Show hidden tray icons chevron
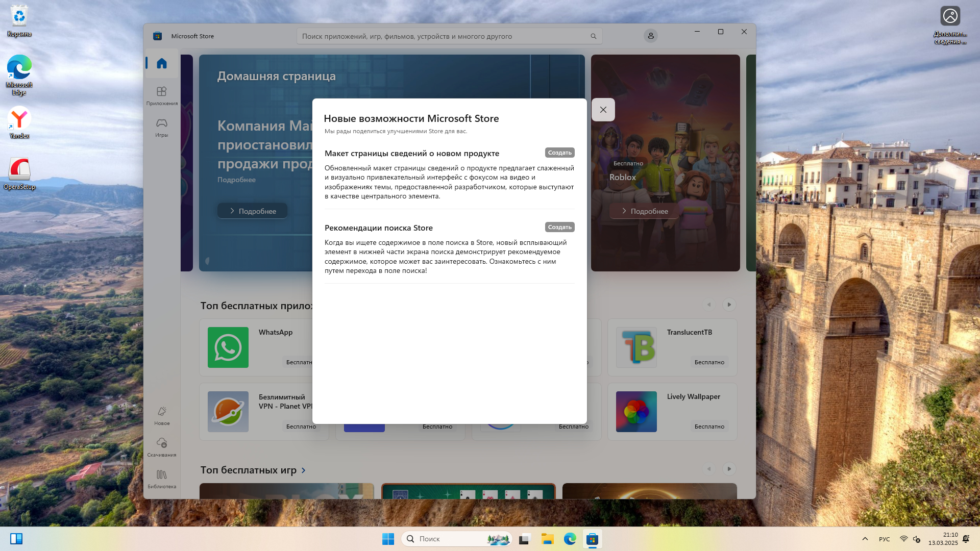Screen dimensions: 980x551 tap(865, 539)
